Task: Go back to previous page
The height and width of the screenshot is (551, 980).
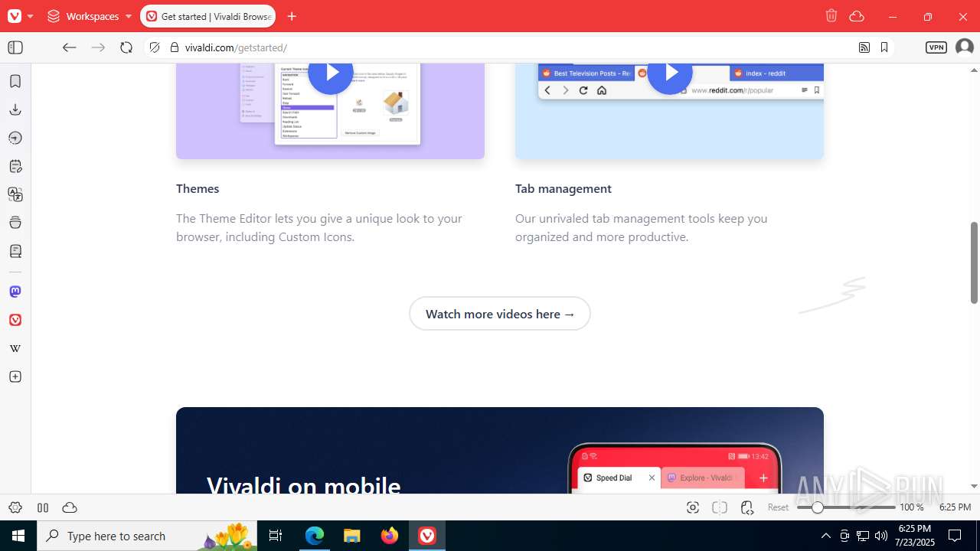Action: [x=70, y=47]
